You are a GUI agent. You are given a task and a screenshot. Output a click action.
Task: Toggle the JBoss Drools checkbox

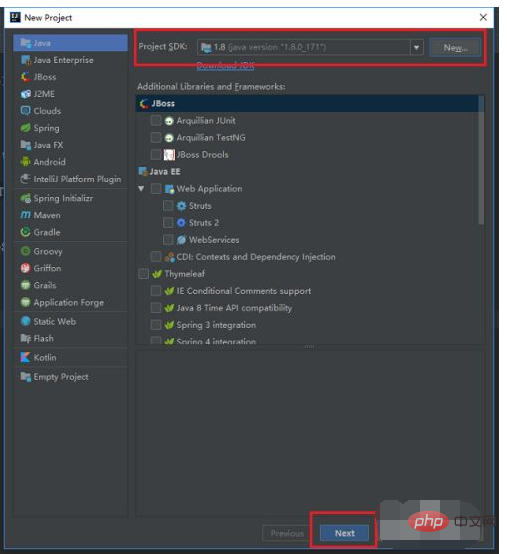click(x=156, y=154)
